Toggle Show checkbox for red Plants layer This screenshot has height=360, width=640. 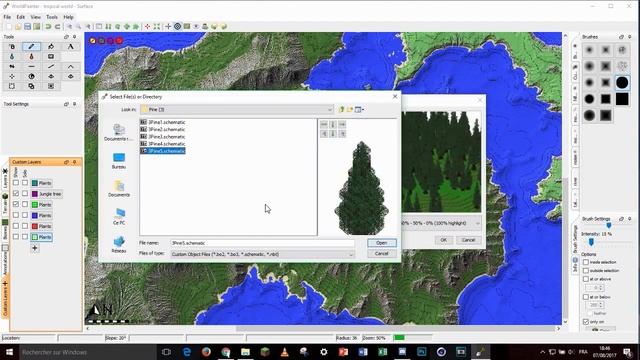(16, 226)
